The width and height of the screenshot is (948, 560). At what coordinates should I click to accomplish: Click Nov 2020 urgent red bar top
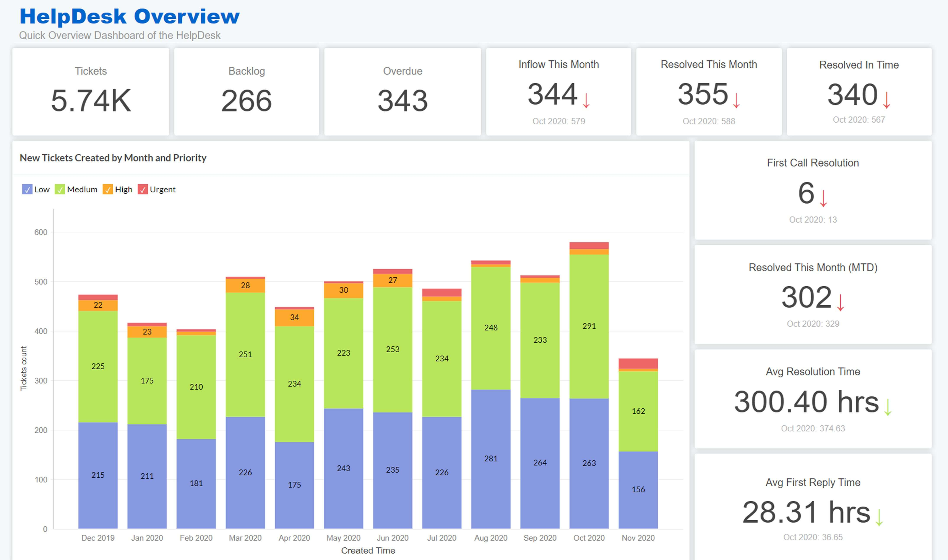coord(638,363)
